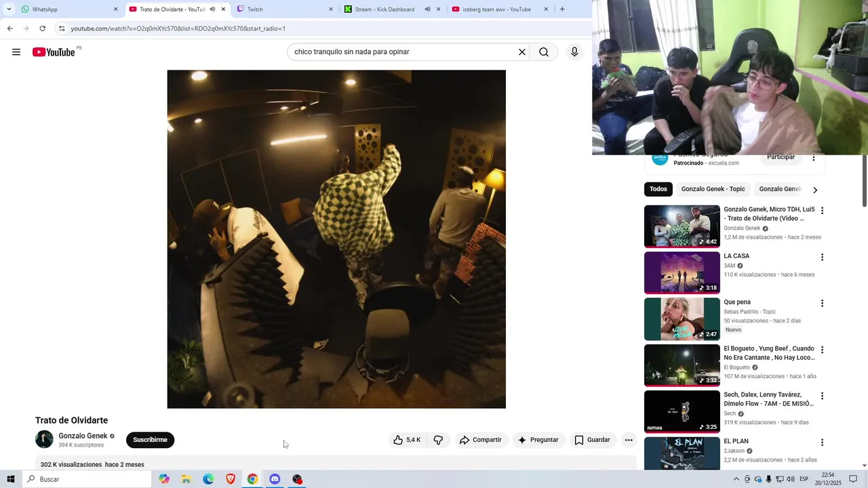Click the Windows Buscar search box
This screenshot has width=868, height=488.
(x=87, y=479)
